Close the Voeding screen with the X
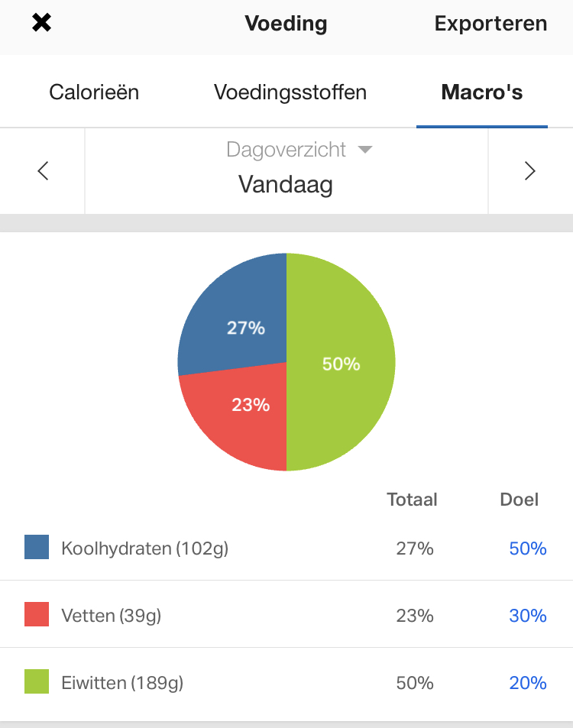Image resolution: width=573 pixels, height=728 pixels. click(x=41, y=24)
